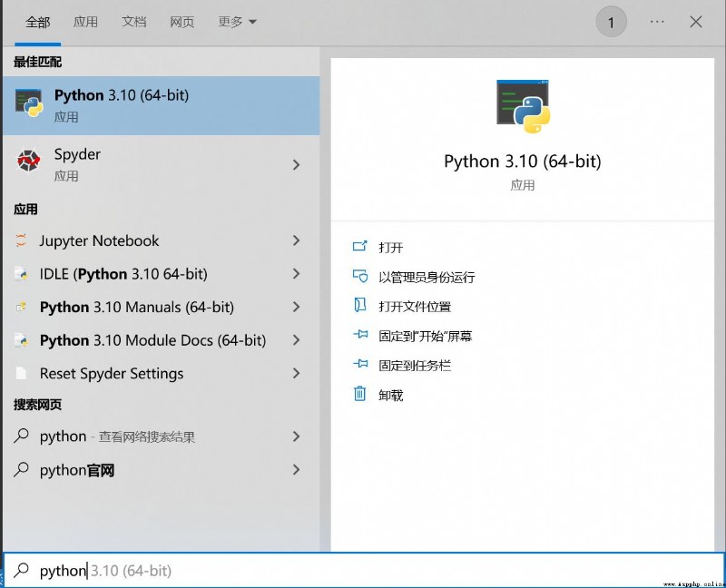Switch to the 文档 tab
This screenshot has height=588, width=726.
pyautogui.click(x=133, y=22)
